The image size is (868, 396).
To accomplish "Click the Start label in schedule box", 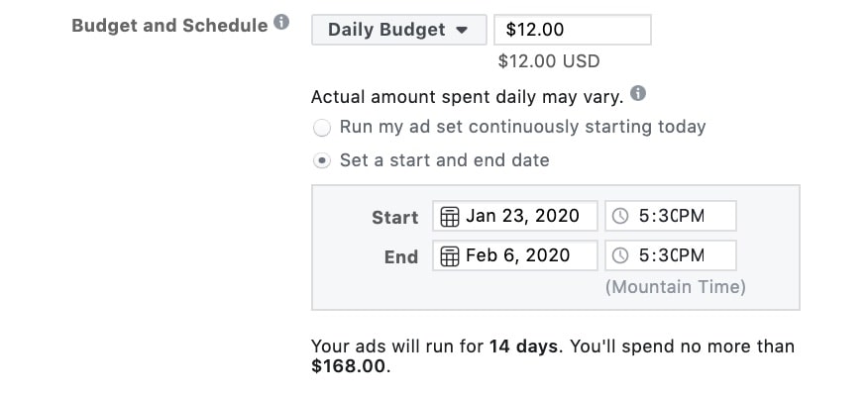I will [x=394, y=218].
